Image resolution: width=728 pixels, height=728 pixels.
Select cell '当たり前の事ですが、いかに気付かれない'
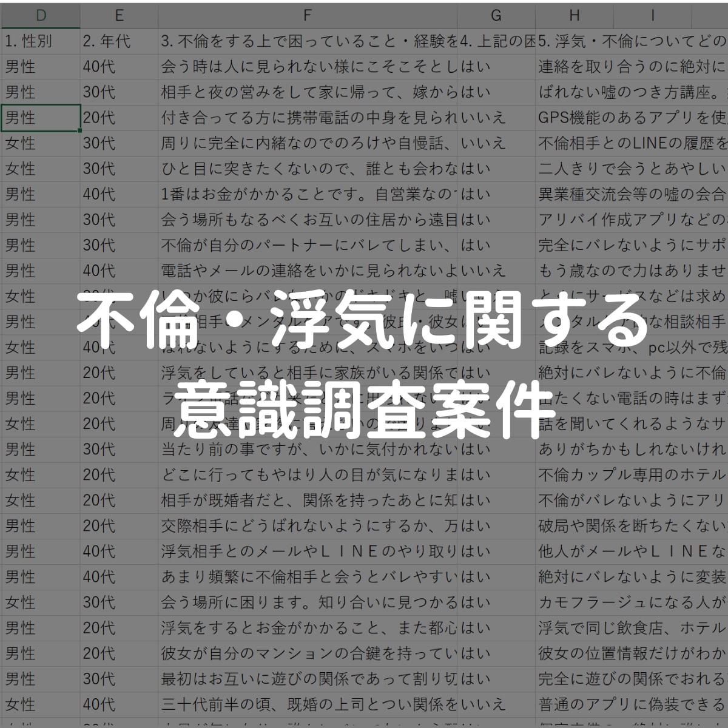(308, 449)
